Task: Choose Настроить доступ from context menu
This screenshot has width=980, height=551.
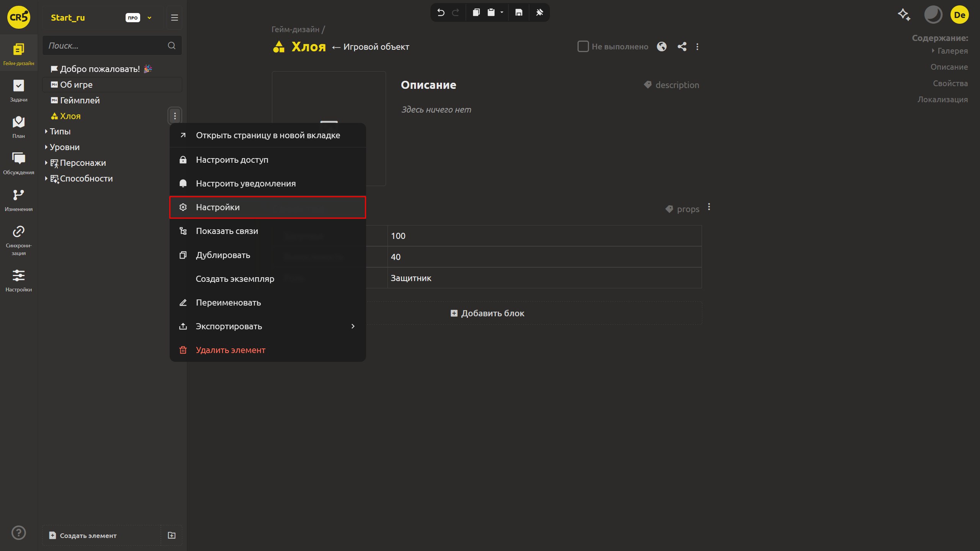Action: click(268, 160)
